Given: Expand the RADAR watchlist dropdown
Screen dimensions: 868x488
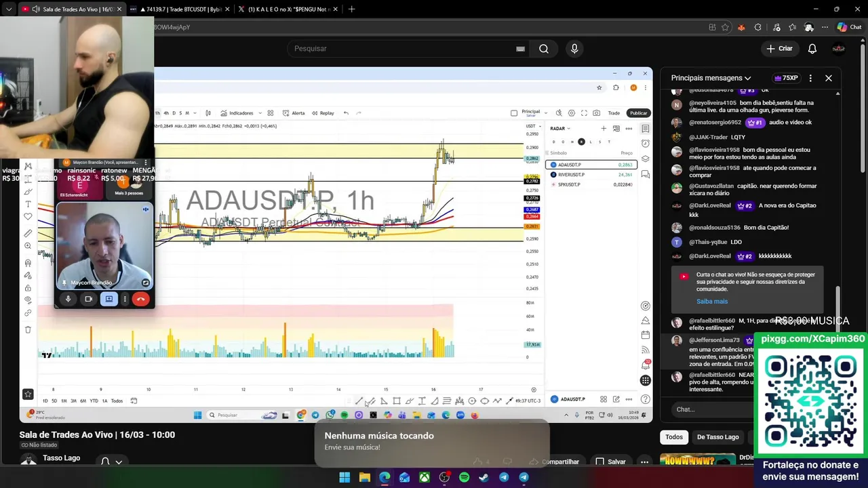Looking at the screenshot, I should coord(560,128).
